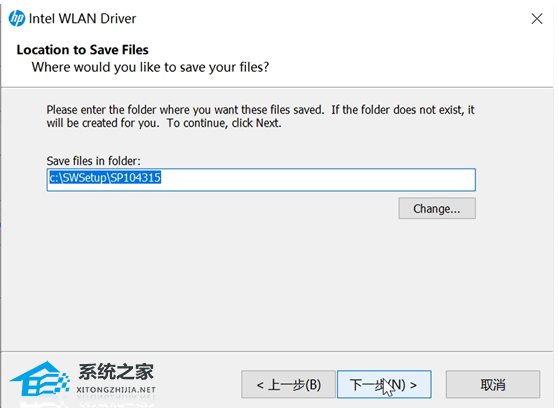This screenshot has width=558, height=408.
Task: Click the blue house watermark logo
Action: click(40, 379)
